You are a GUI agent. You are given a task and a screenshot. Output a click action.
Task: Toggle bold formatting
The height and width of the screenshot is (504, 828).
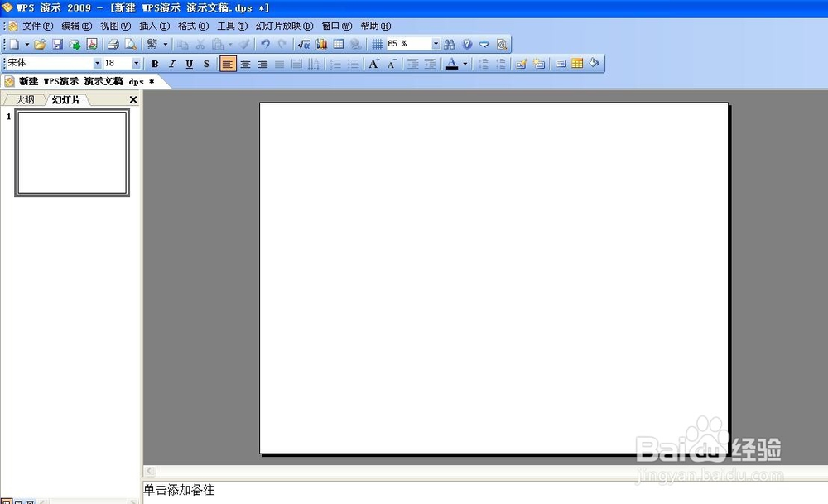[155, 64]
